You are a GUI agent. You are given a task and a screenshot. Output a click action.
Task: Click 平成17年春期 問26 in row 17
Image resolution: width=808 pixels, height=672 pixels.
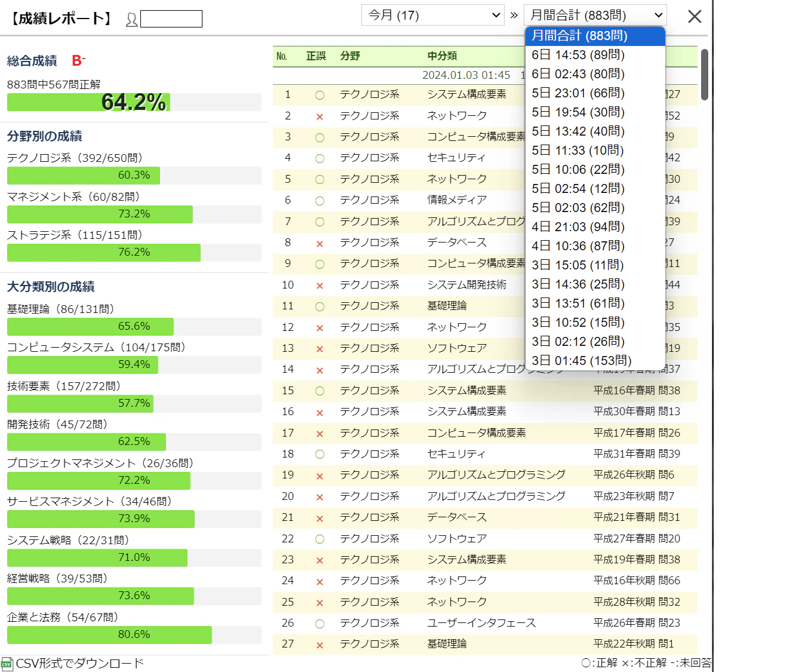tap(637, 433)
